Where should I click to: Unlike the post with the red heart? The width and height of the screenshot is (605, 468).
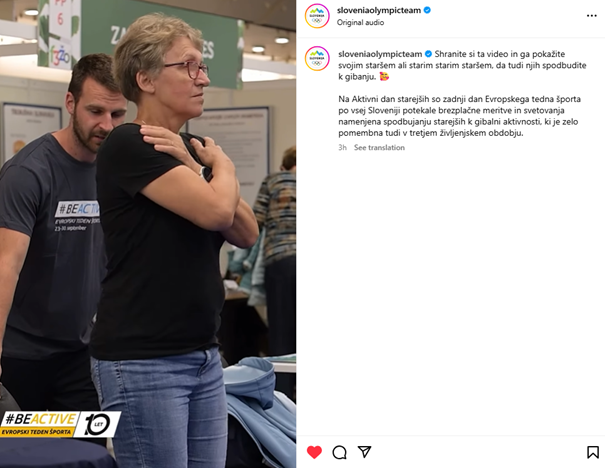pyautogui.click(x=314, y=452)
